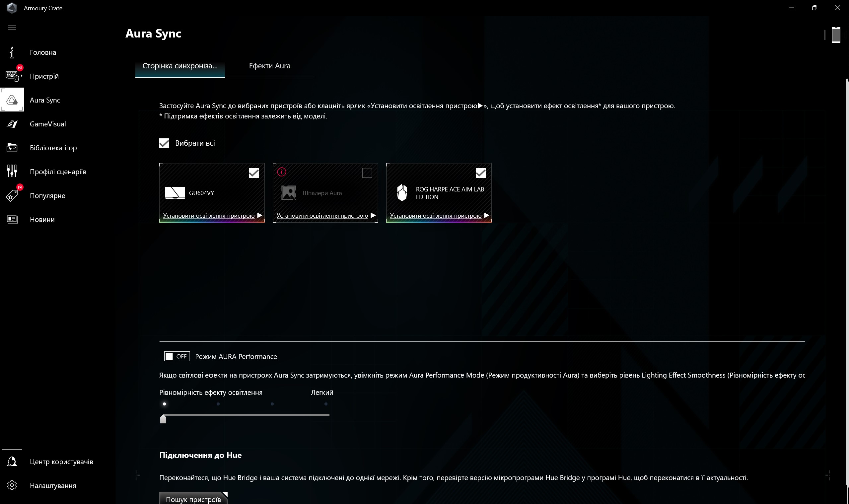This screenshot has width=849, height=504.
Task: Open the hamburger menu icon
Action: (12, 28)
